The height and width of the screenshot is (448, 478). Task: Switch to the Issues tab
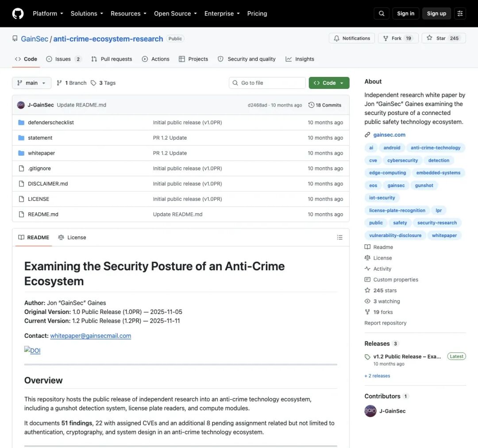63,59
